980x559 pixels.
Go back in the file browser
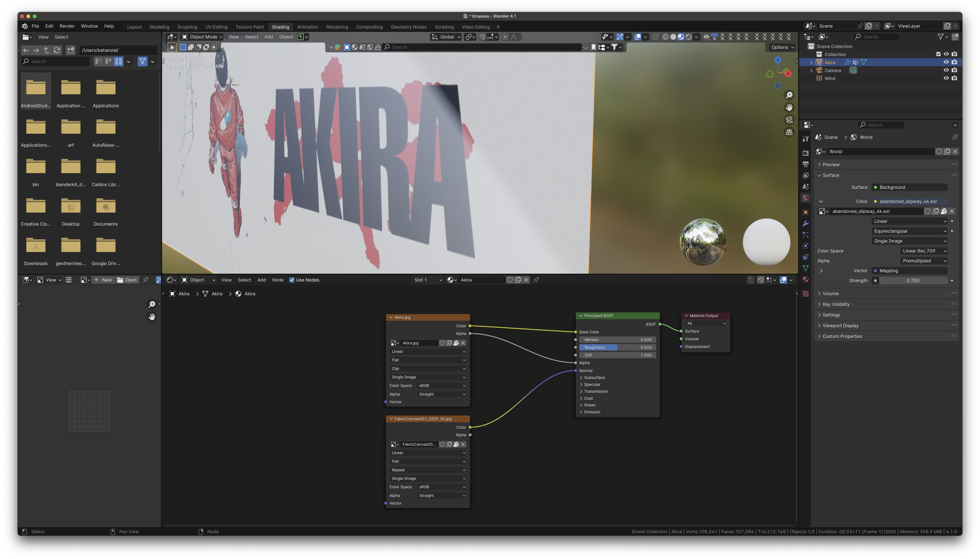click(x=26, y=50)
